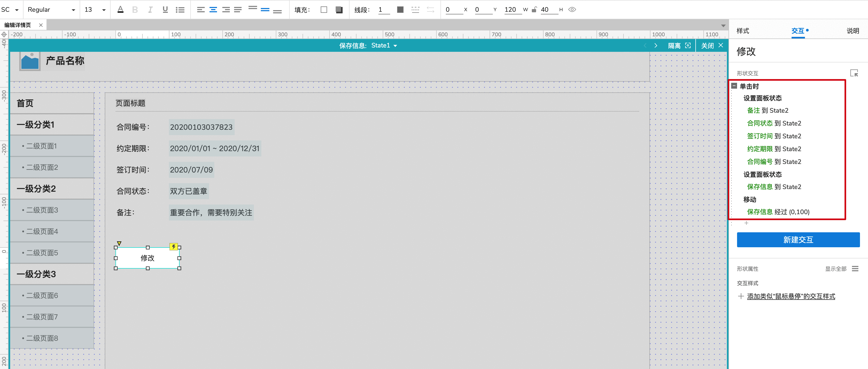
Task: Select 合同编号 到 State2 target
Action: 774,162
